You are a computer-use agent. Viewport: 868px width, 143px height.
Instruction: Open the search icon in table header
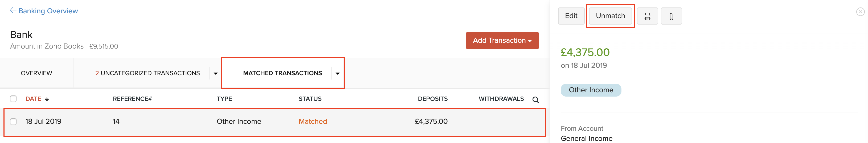tap(535, 100)
